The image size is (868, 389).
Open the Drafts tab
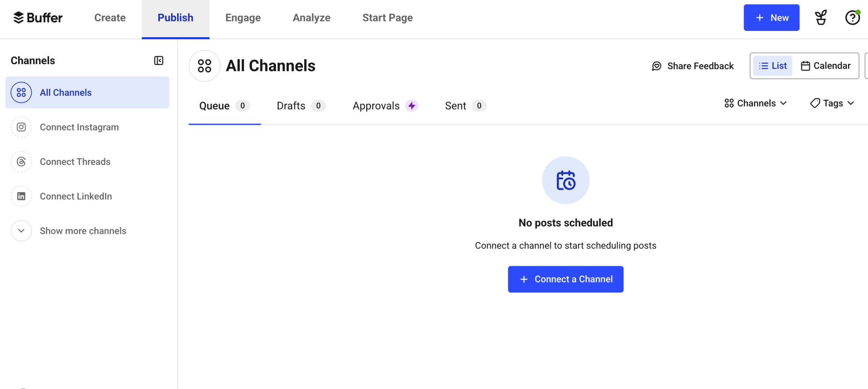[x=301, y=106]
